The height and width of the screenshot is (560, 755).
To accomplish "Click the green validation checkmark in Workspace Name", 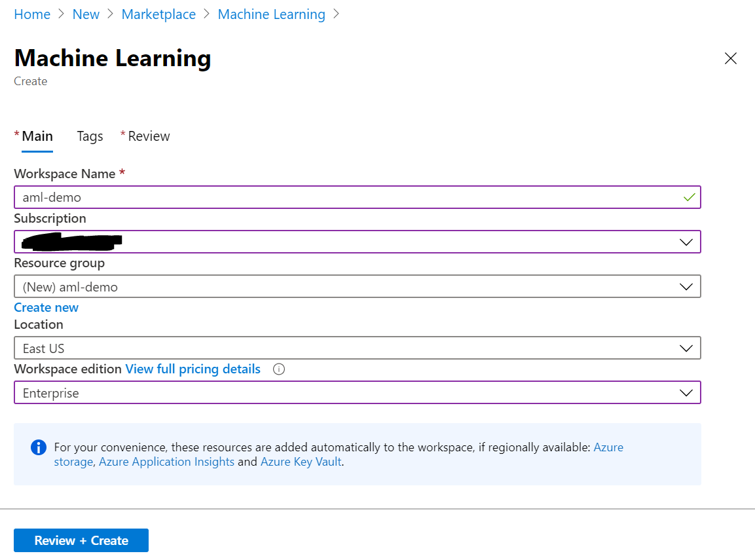I will (x=689, y=197).
